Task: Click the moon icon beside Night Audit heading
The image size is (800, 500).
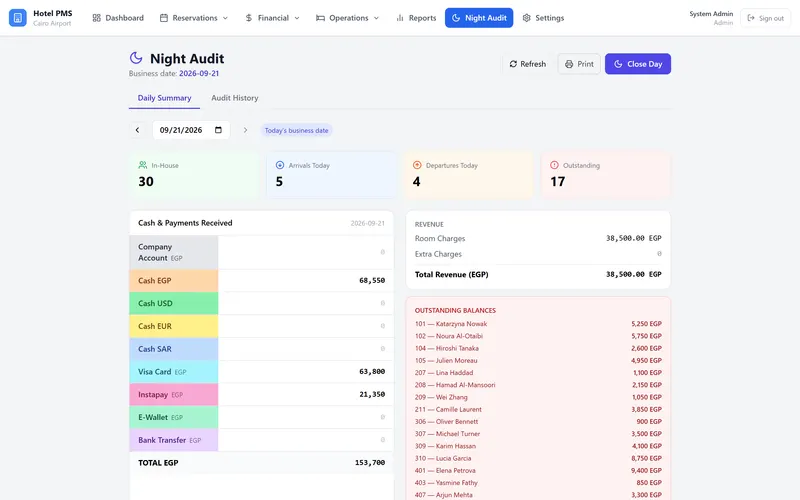Action: (136, 58)
